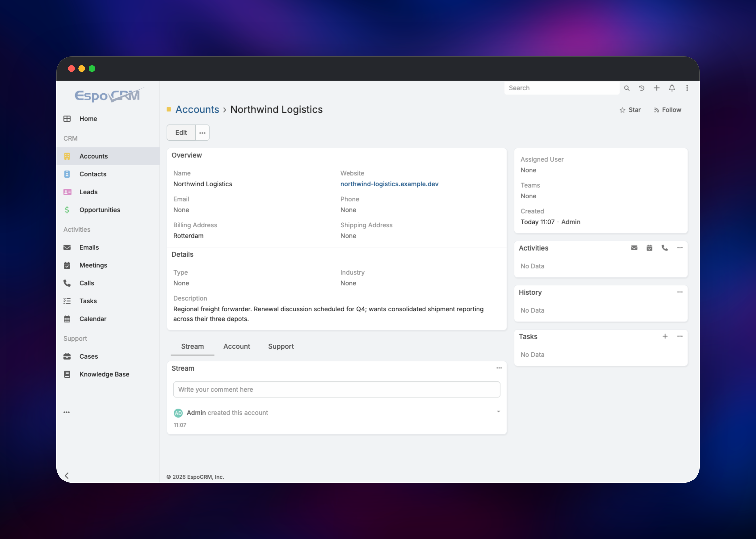Open Opportunities in the sidebar
Image resolution: width=756 pixels, height=539 pixels.
[x=108, y=210]
